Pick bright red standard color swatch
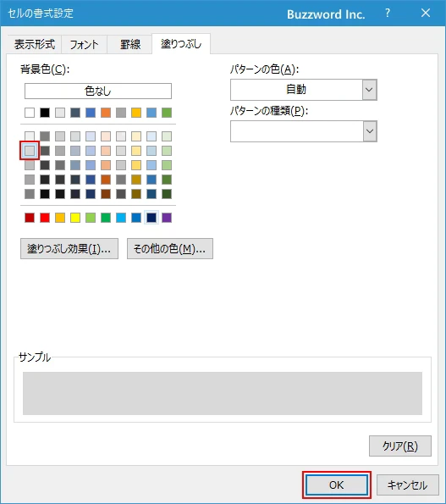446x504 pixels. pyautogui.click(x=45, y=218)
